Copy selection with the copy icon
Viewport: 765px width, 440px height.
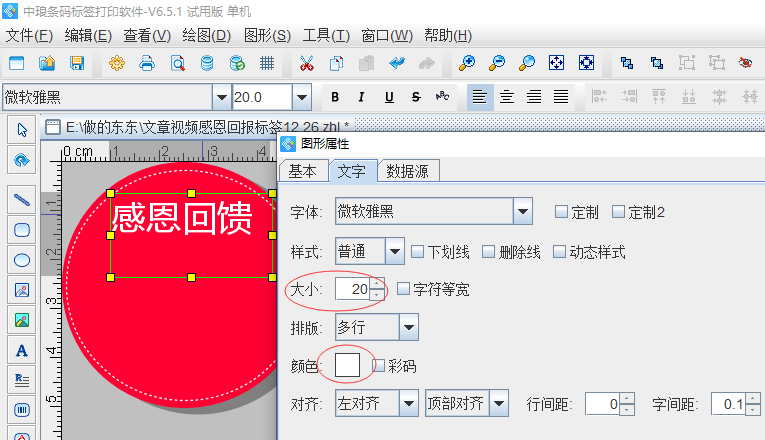337,63
